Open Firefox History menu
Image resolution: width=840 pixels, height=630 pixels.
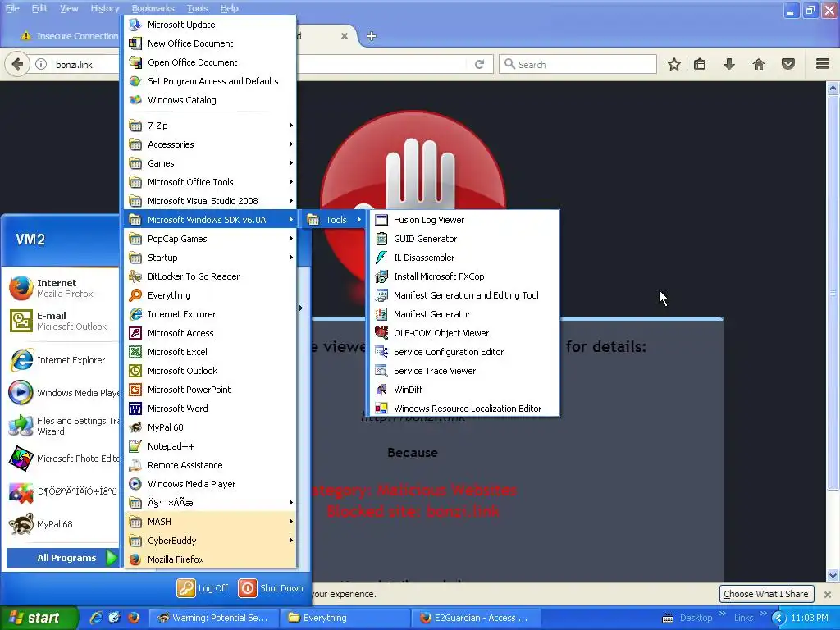click(x=104, y=8)
